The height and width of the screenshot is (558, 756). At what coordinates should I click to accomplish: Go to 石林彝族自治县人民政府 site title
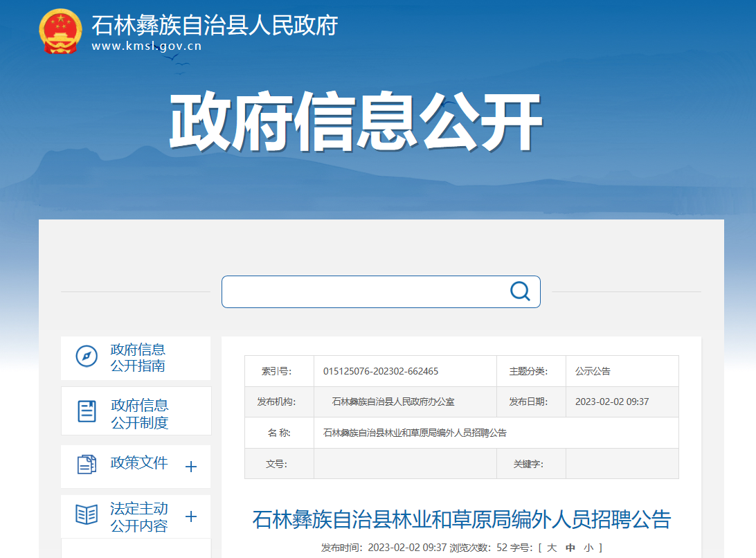click(x=215, y=26)
